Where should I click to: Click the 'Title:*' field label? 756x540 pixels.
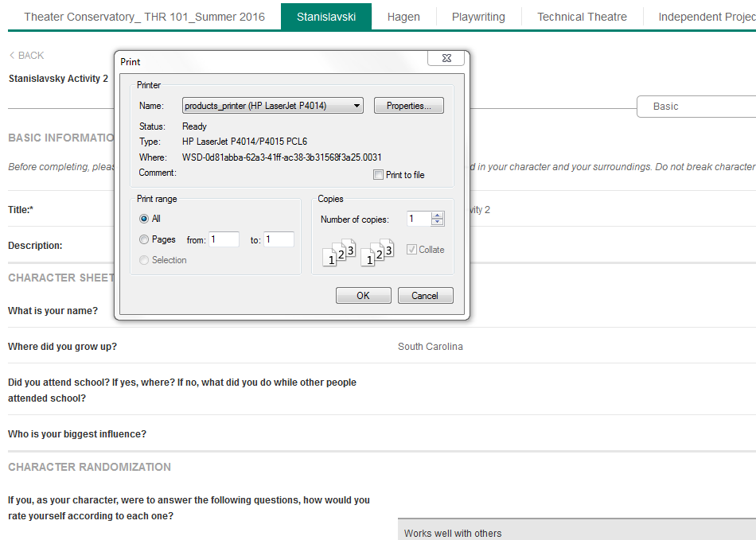point(21,209)
